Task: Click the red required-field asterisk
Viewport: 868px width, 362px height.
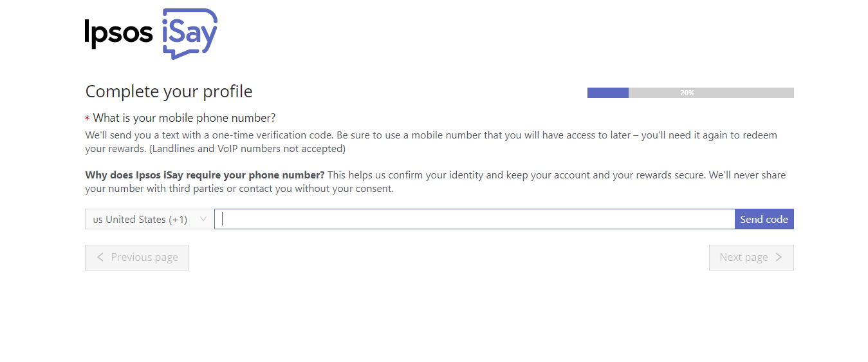Action: pyautogui.click(x=88, y=119)
